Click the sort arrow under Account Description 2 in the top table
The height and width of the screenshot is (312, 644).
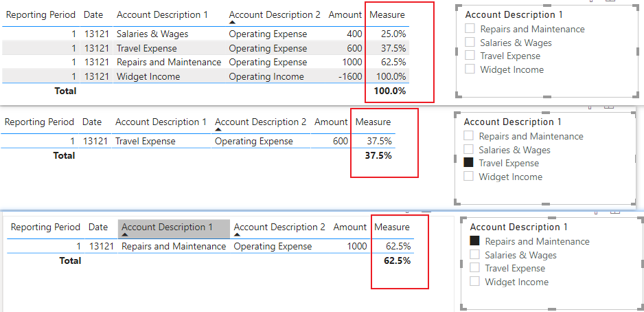pyautogui.click(x=233, y=23)
